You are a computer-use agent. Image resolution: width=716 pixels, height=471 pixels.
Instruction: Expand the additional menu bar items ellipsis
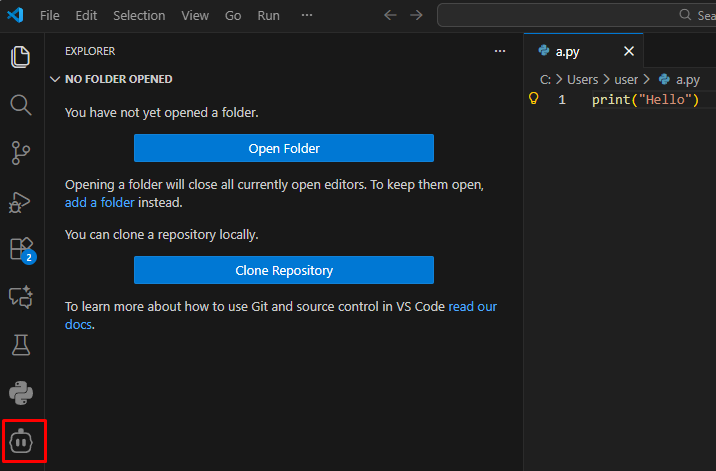coord(307,16)
